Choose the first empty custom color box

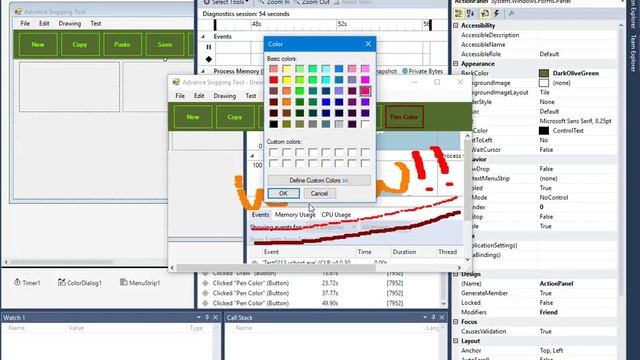[273, 153]
